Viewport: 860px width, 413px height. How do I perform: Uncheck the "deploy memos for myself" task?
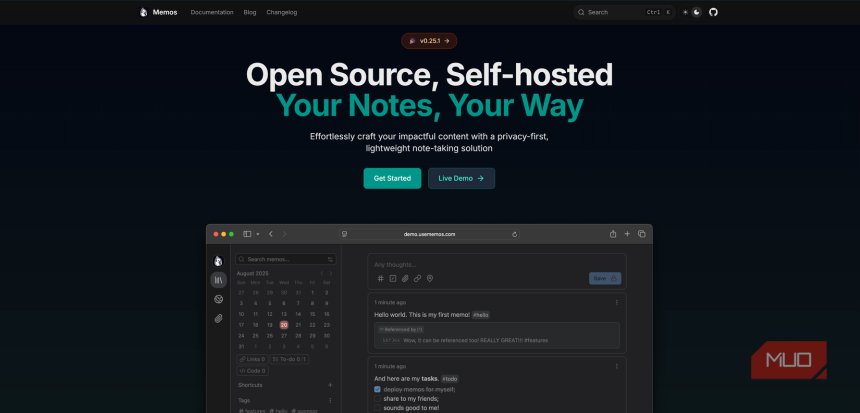tap(377, 389)
